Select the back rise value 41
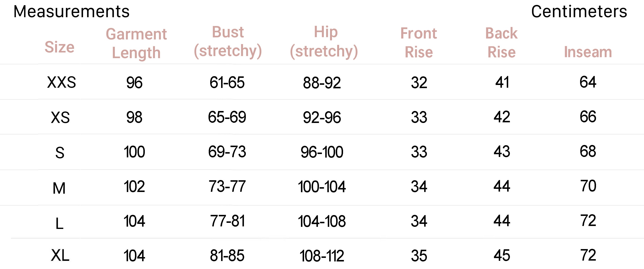This screenshot has width=644, height=269. pyautogui.click(x=502, y=82)
